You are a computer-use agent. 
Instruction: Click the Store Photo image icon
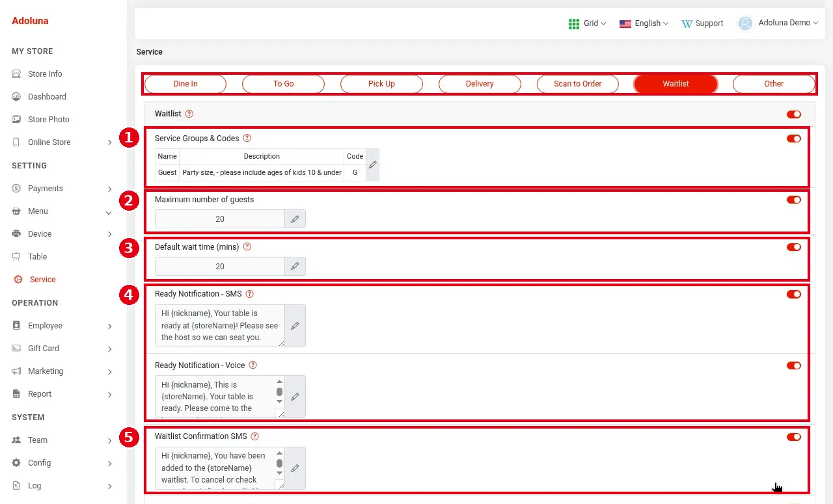click(x=16, y=120)
